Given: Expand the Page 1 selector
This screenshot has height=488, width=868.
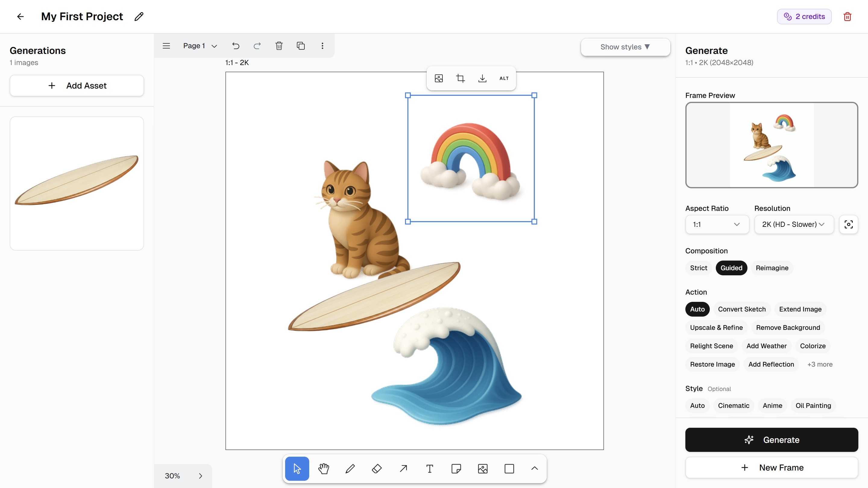Looking at the screenshot, I should tap(200, 46).
